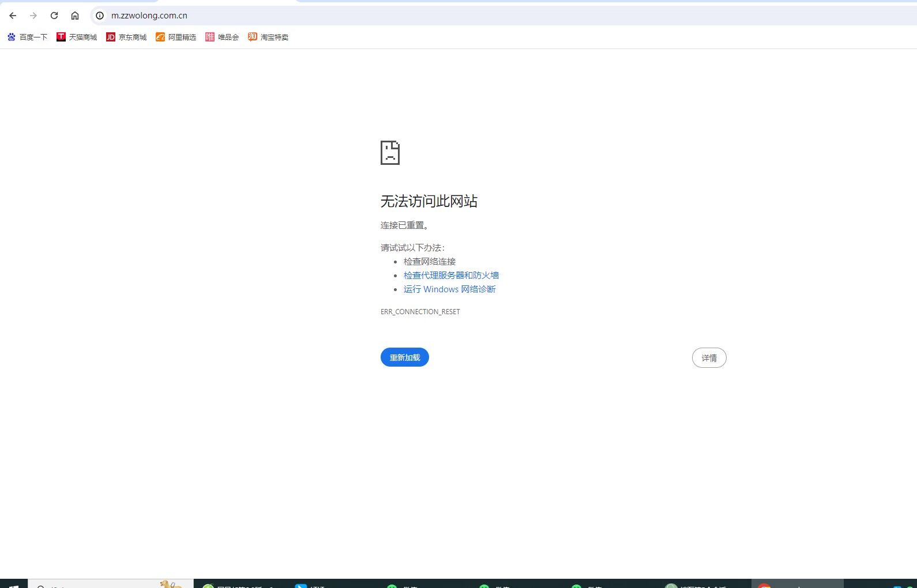The height and width of the screenshot is (588, 917).
Task: Select the ERR_CONNECTION_RESET error code text
Action: click(x=420, y=312)
